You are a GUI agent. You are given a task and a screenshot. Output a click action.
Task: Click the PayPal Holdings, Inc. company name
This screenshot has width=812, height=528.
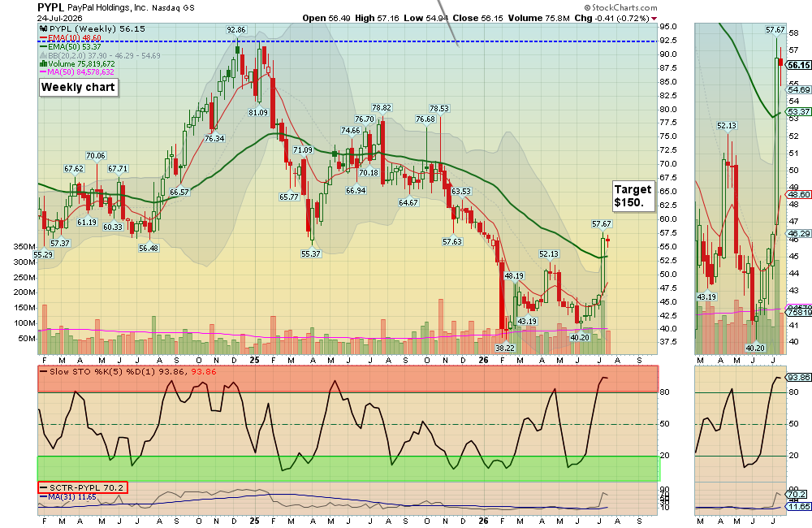pyautogui.click(x=108, y=8)
